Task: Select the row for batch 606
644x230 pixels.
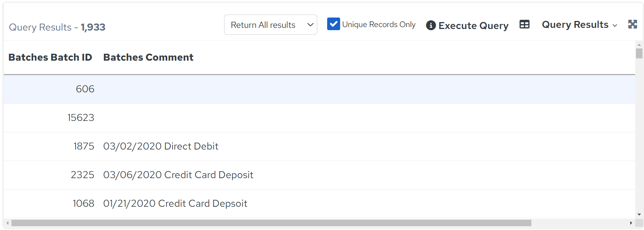Action: (x=320, y=89)
